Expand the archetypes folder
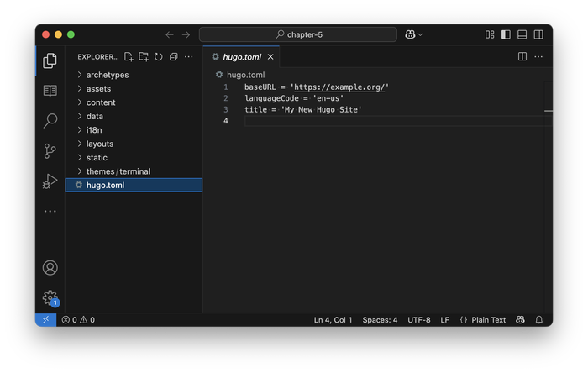This screenshot has height=373, width=588. (134, 75)
